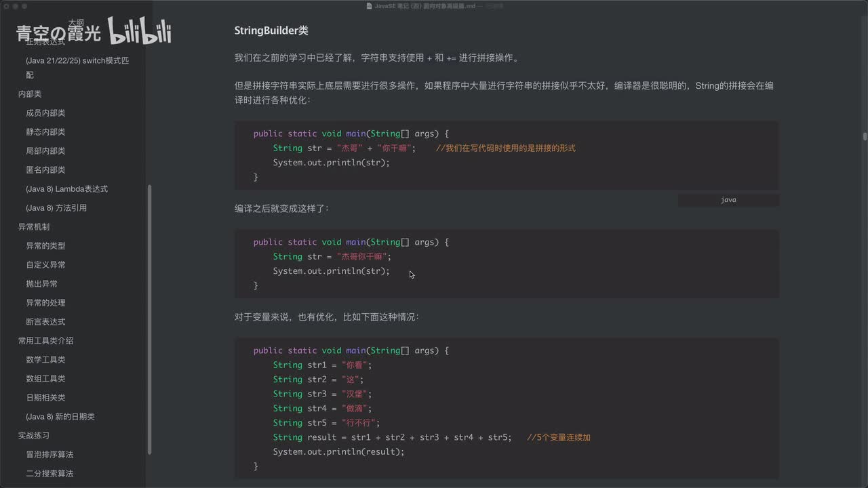Screen dimensions: 868x488
Task: Open 数学工具类 outline item
Action: click(x=45, y=360)
